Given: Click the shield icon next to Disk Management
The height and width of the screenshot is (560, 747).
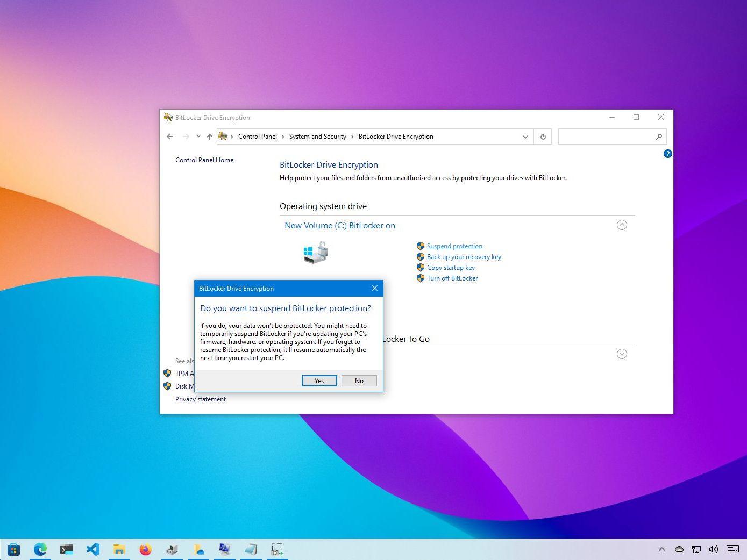Looking at the screenshot, I should pos(167,386).
